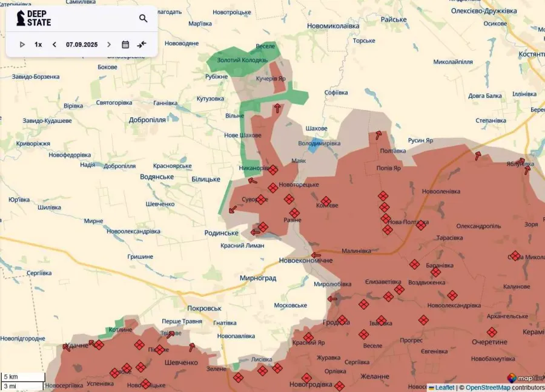Open the map search magnifier

[x=143, y=18]
